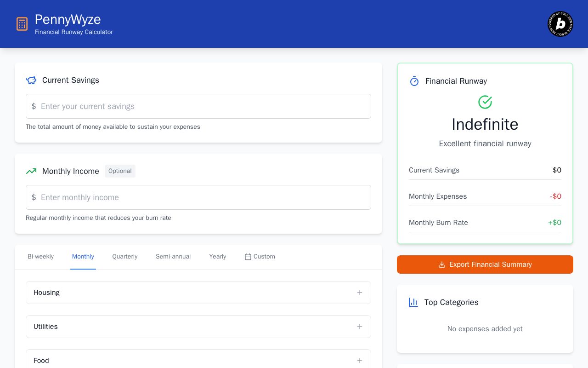Click the PennyWyze calculator logo icon
Viewport: 588px width, 368px height.
point(22,24)
